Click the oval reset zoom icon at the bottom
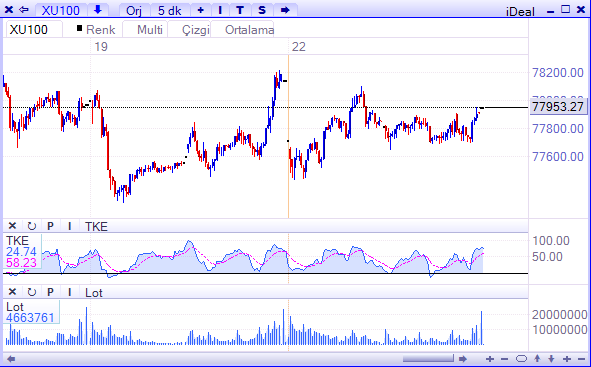The height and width of the screenshot is (367, 591). coord(521,359)
